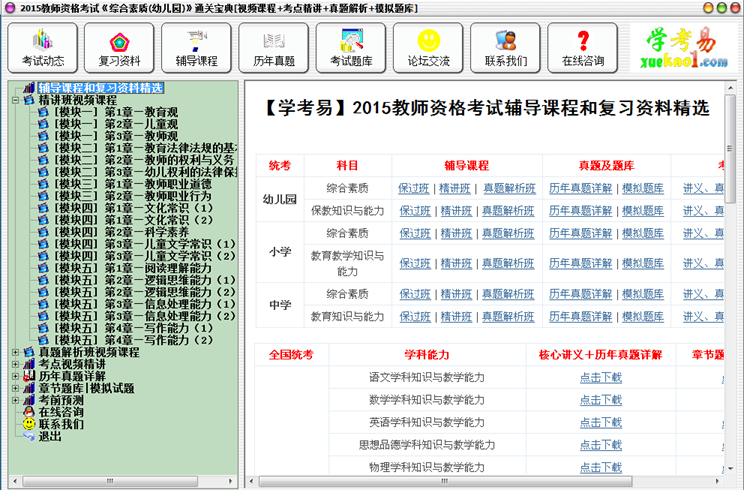This screenshot has height=490, width=744.
Task: Open the 联系我们 toolbar button
Action: (506, 48)
